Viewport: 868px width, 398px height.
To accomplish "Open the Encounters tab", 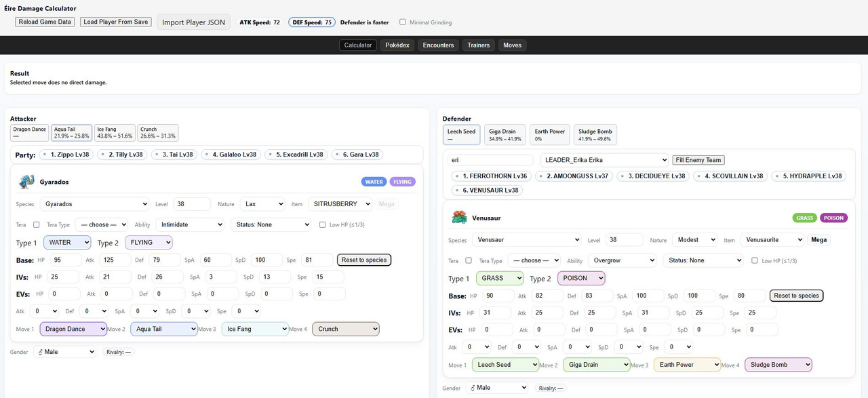I will [438, 45].
